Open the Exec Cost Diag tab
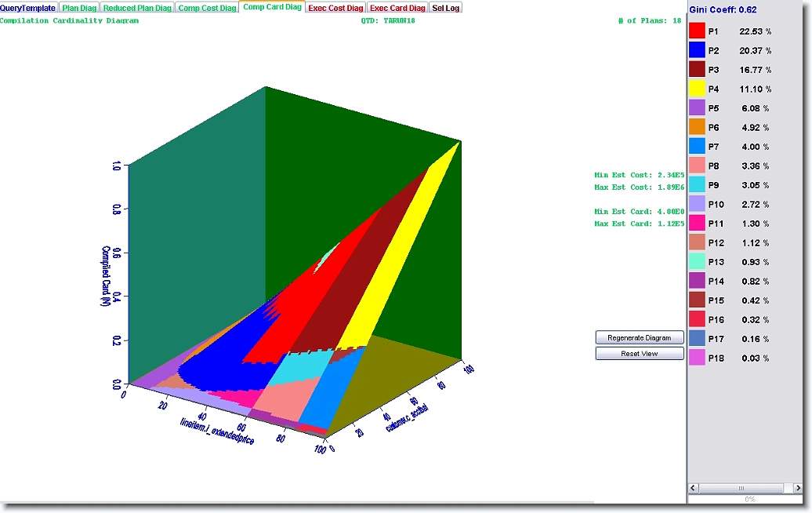This screenshot has height=513, width=812. click(x=335, y=8)
